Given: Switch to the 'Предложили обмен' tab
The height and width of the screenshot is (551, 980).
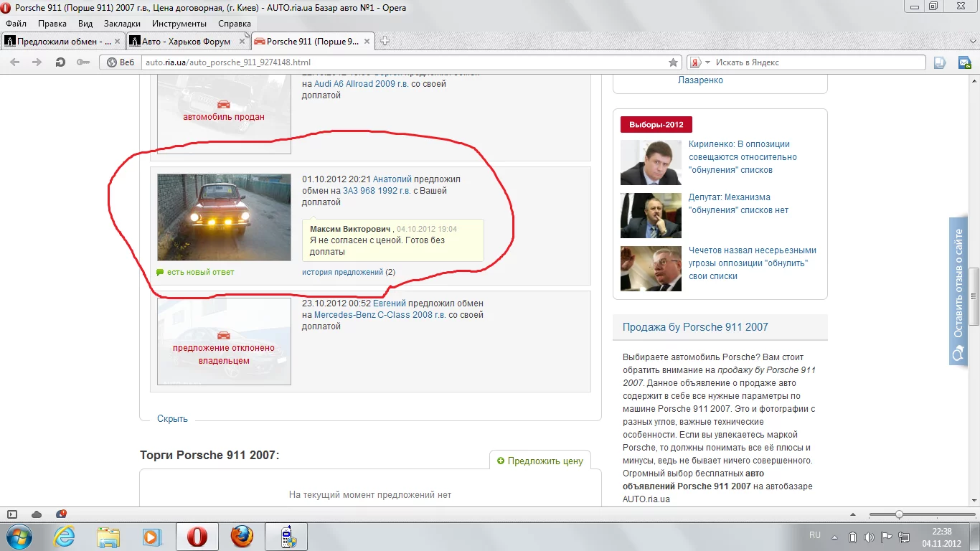Looking at the screenshot, I should [x=63, y=42].
